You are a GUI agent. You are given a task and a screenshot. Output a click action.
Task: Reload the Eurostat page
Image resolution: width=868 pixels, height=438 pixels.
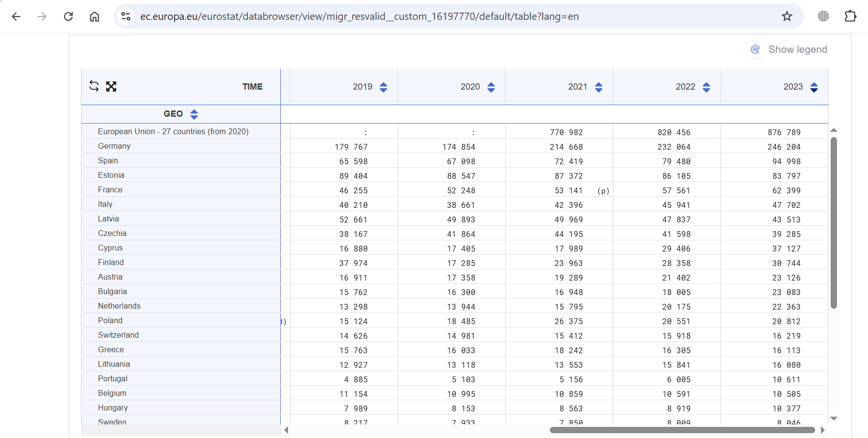[68, 16]
